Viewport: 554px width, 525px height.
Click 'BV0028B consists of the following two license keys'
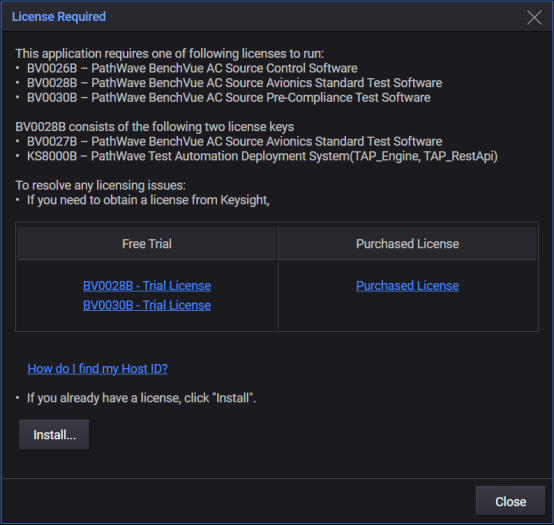154,127
